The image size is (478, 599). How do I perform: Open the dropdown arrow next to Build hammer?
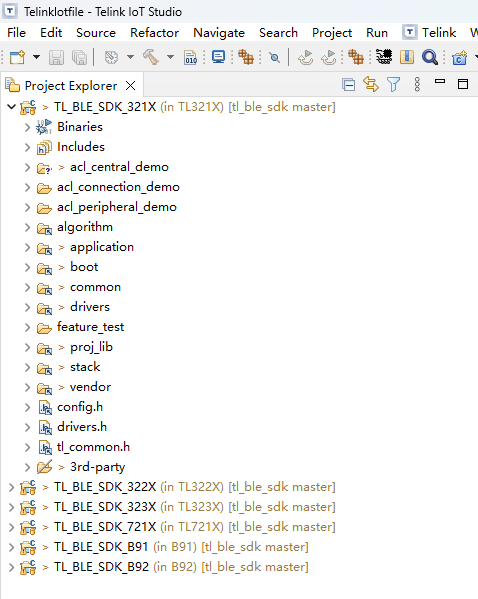[x=170, y=57]
